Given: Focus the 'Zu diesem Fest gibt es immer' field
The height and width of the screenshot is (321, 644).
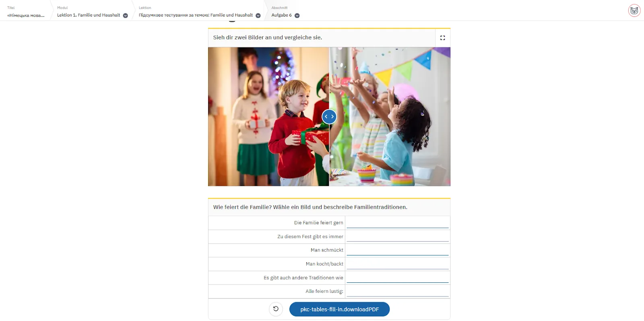Looking at the screenshot, I should pos(398,236).
